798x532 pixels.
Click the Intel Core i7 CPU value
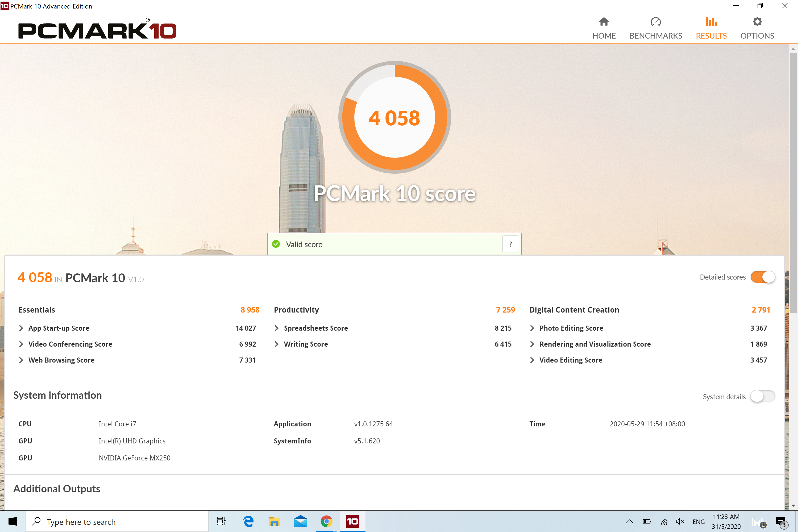(117, 424)
